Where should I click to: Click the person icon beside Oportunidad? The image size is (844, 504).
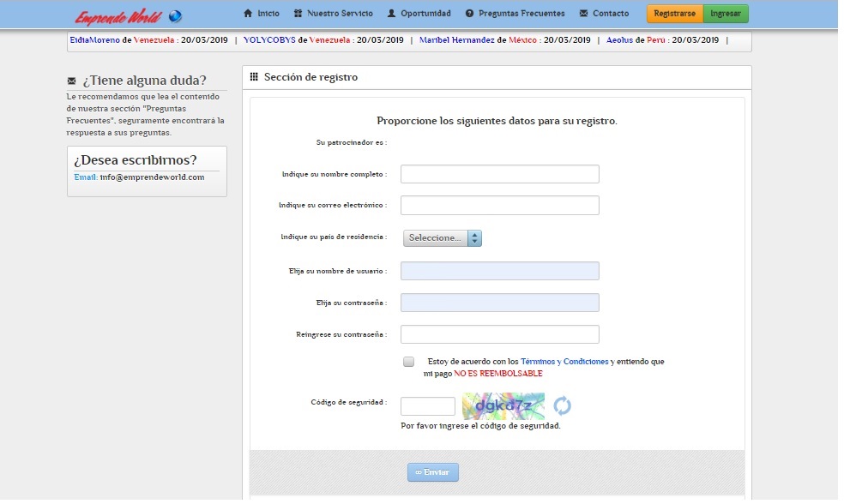pos(392,14)
